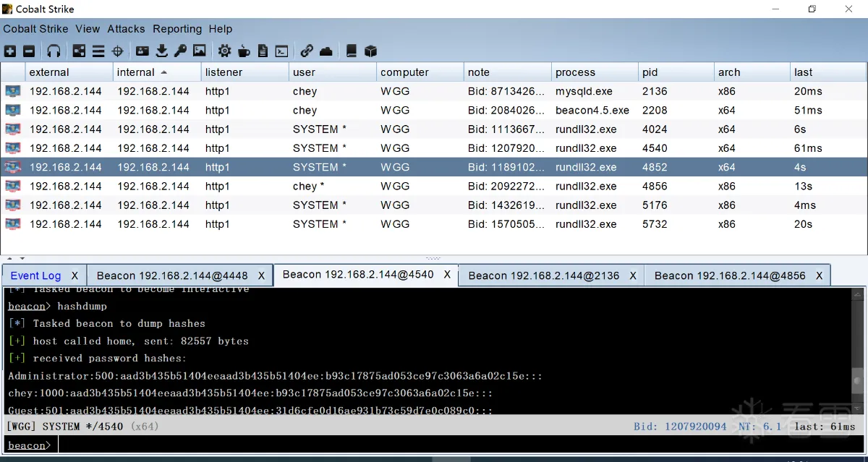Switch to the session table view icon
This screenshot has height=462, width=868.
[x=98, y=51]
